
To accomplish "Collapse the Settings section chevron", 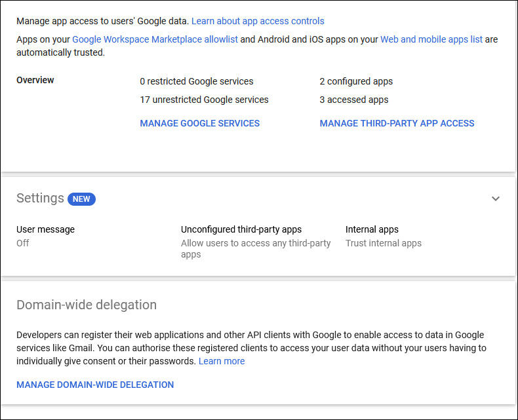I will 496,199.
